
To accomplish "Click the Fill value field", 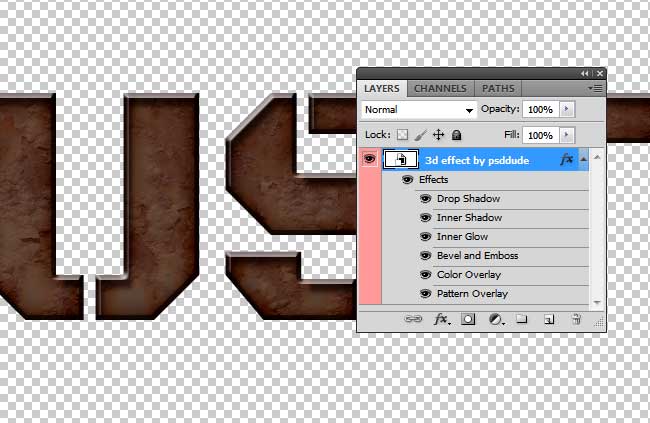I will 541,135.
